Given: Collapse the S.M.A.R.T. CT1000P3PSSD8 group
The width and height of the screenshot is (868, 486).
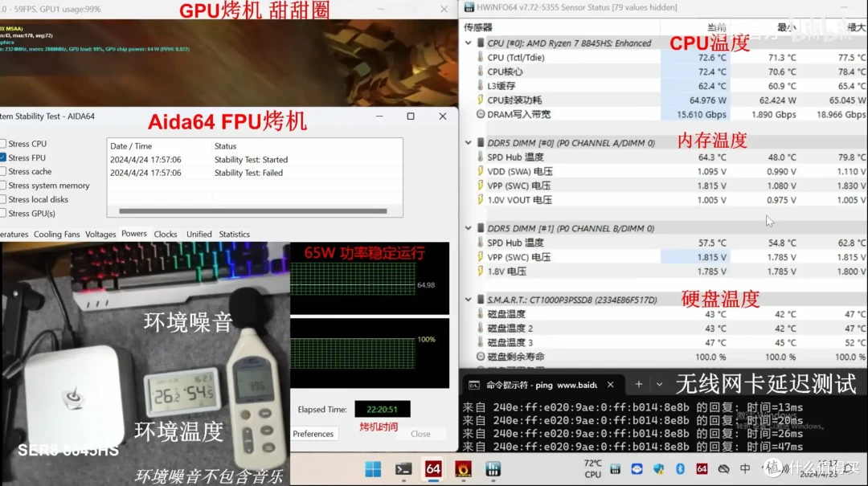Looking at the screenshot, I should point(469,300).
